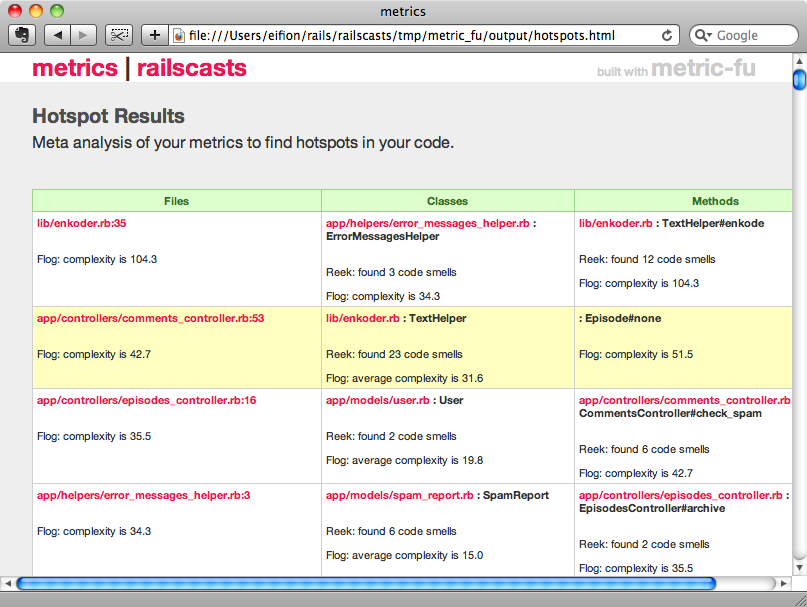Click 'Flog: complexity is 104.3' under Files

pyautogui.click(x=97, y=259)
